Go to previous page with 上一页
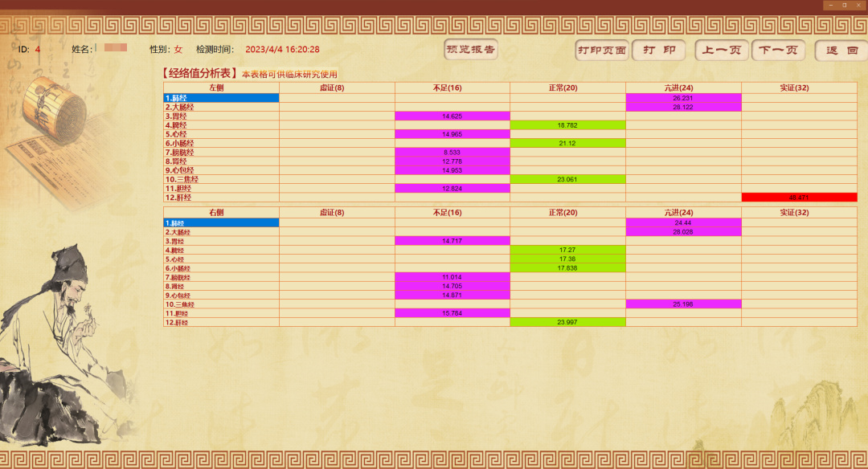 coord(722,51)
